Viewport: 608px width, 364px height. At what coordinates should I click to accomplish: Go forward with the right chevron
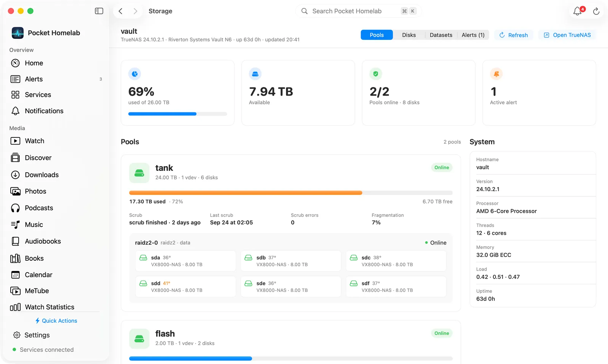tap(135, 11)
